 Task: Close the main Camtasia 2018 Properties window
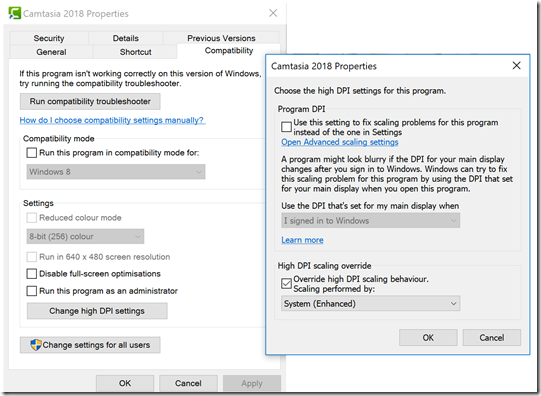pos(273,13)
